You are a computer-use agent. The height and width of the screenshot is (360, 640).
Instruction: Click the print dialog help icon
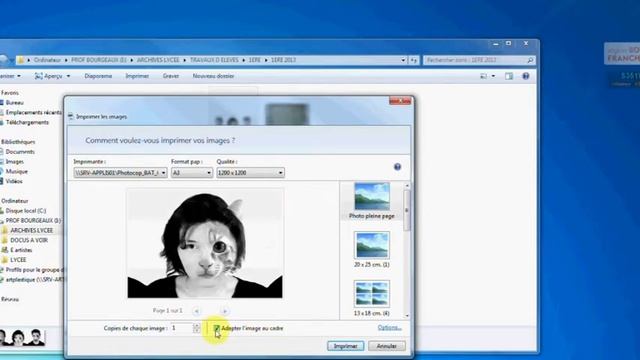pos(398,167)
